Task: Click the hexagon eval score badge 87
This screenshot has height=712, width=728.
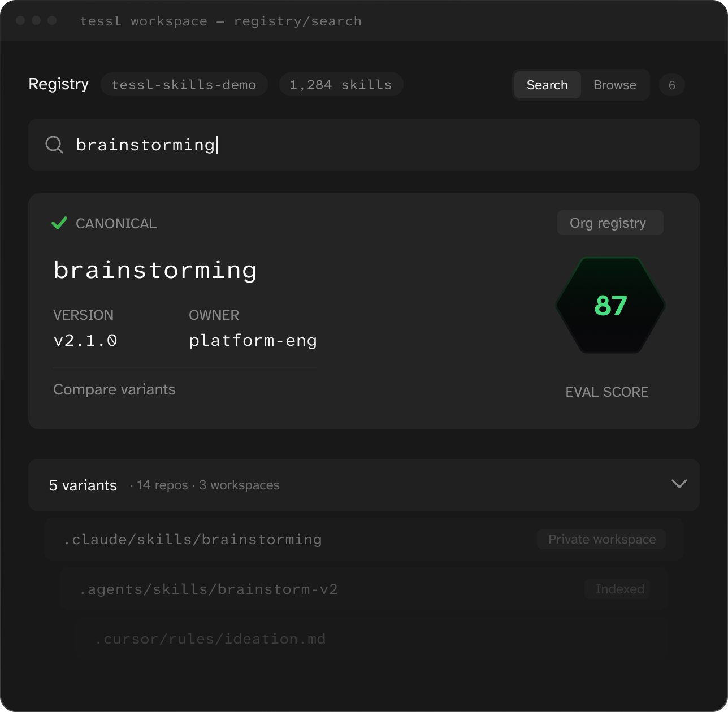Action: (x=610, y=305)
